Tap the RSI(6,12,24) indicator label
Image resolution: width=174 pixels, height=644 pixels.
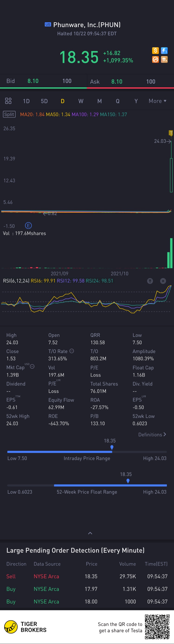(16, 281)
